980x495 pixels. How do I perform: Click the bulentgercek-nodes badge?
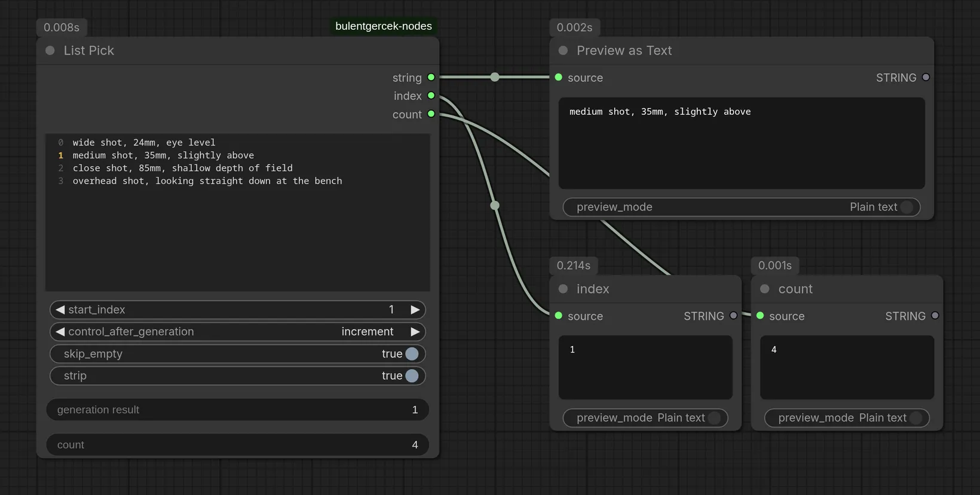click(x=384, y=26)
